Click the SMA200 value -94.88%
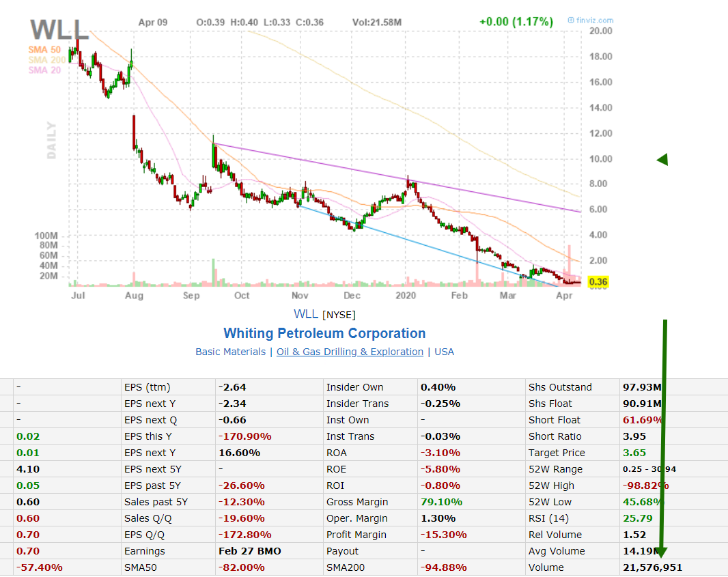 tap(444, 567)
